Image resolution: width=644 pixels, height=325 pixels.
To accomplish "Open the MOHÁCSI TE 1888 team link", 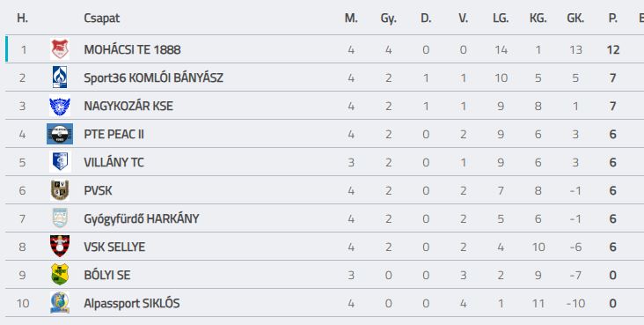I will [x=132, y=50].
